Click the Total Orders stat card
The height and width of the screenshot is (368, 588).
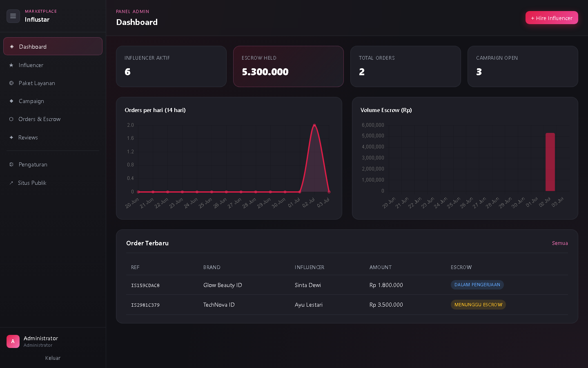click(405, 66)
